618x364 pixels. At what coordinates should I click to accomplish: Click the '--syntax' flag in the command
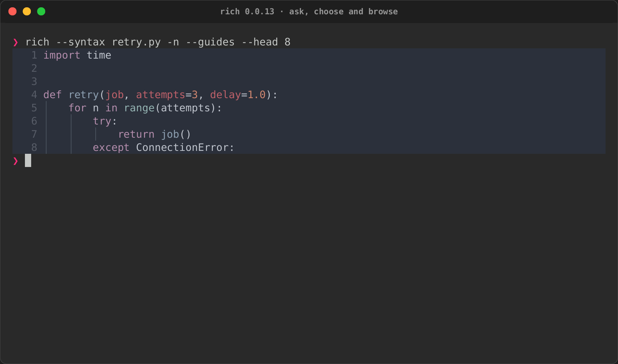point(81,42)
